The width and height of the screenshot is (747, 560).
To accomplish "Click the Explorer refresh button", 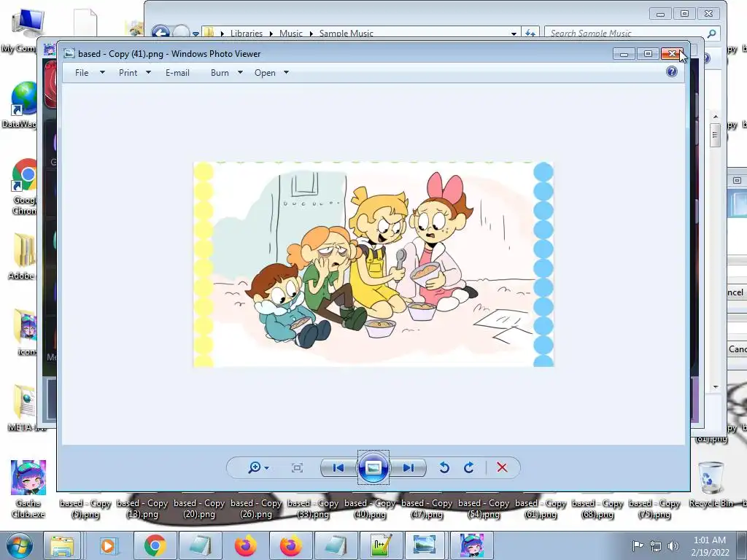I will click(x=530, y=34).
